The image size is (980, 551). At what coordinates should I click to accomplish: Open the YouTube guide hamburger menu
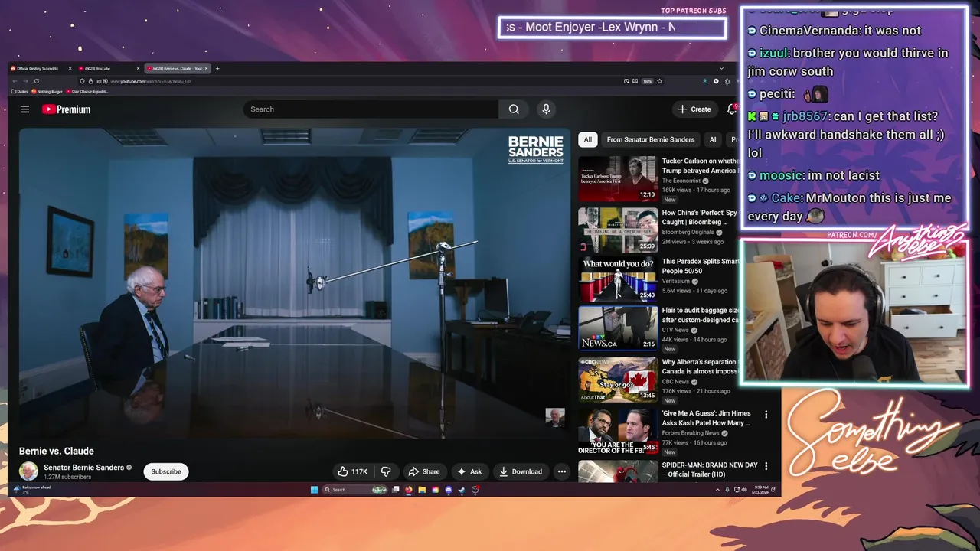(24, 109)
